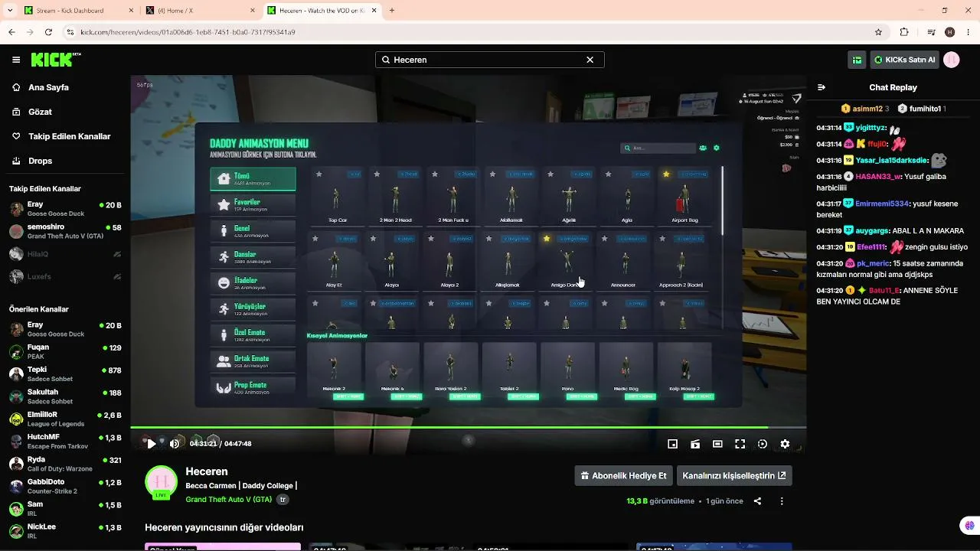This screenshot has height=551, width=980.
Task: Select the Piano shortcut animation
Action: 567,372
